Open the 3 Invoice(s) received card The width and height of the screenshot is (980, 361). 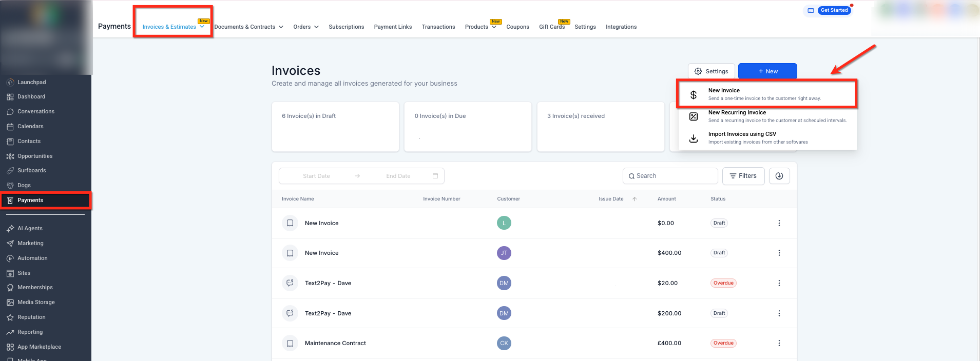pos(601,127)
